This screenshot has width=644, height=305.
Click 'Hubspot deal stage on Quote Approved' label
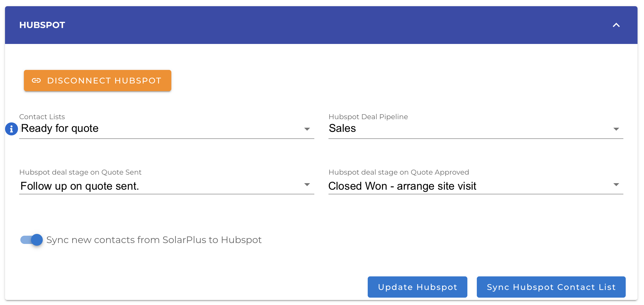[399, 172]
